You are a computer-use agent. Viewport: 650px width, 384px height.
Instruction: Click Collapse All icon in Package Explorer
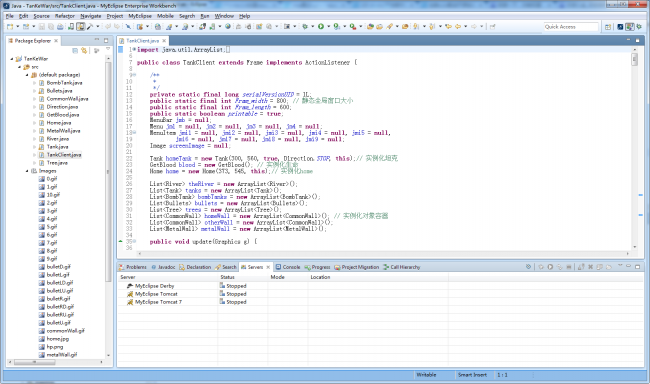[75, 51]
